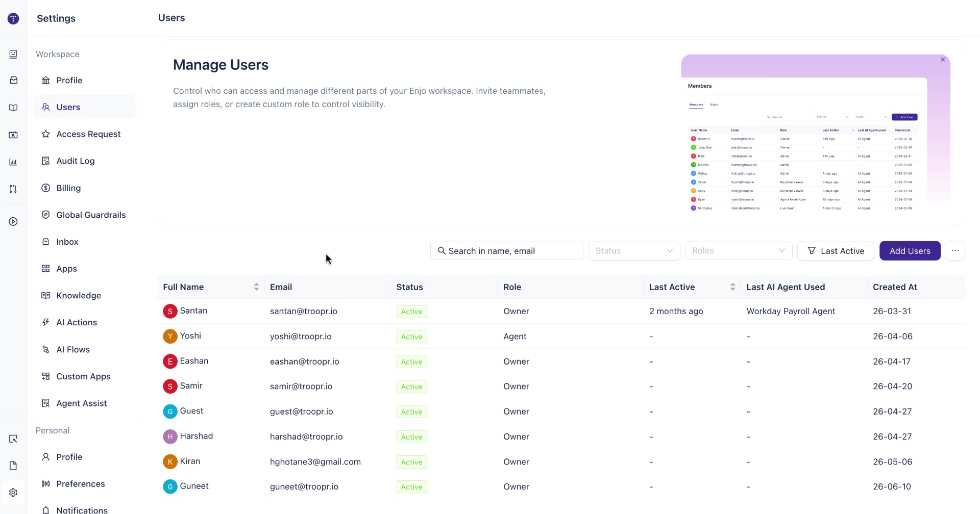This screenshot has height=514, width=980.
Task: Open Global Guardrails settings
Action: point(85,215)
